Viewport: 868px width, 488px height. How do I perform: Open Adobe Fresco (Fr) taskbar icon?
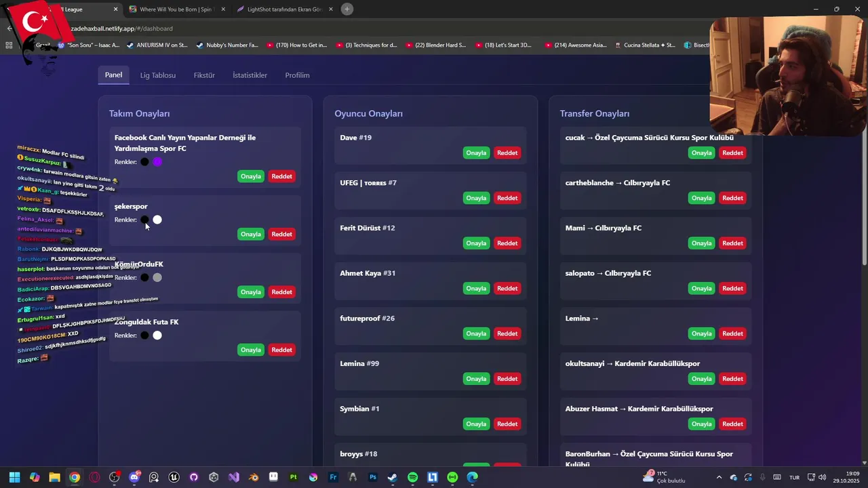pyautogui.click(x=334, y=477)
